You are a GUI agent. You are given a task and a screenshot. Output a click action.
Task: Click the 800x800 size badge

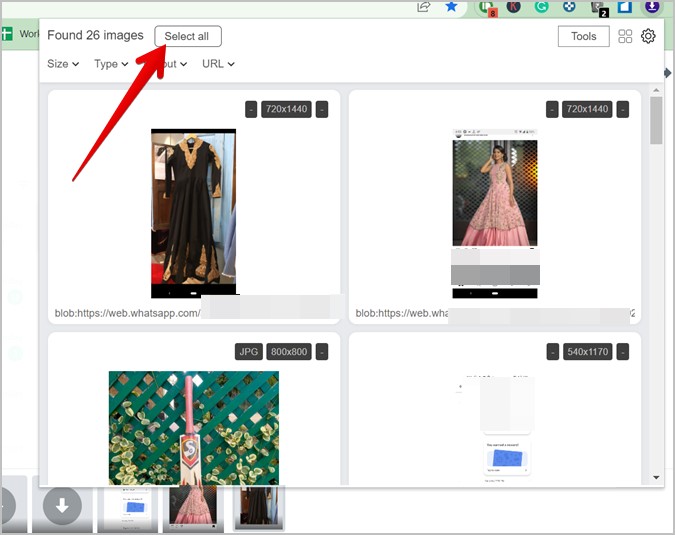pos(289,352)
